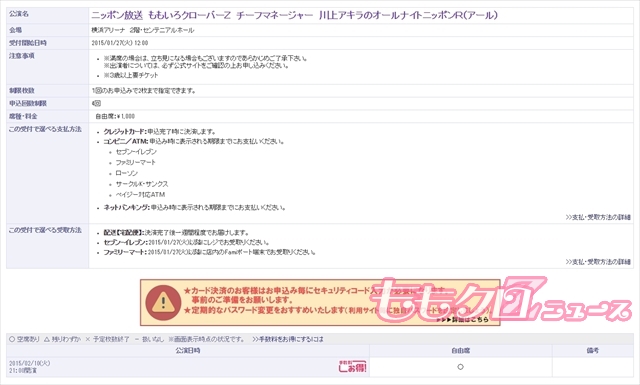The height and width of the screenshot is (385, 640).
Task: Click the ローソン item in payment list
Action: (x=127, y=173)
